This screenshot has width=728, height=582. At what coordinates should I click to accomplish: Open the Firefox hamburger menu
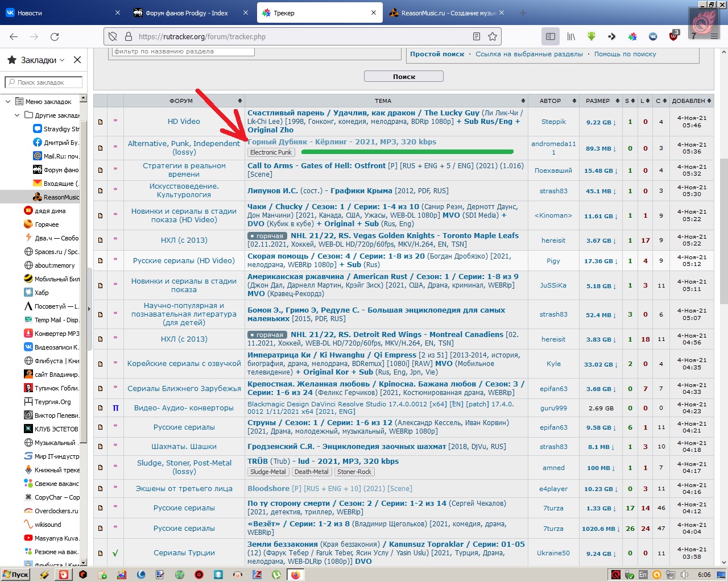[x=714, y=36]
